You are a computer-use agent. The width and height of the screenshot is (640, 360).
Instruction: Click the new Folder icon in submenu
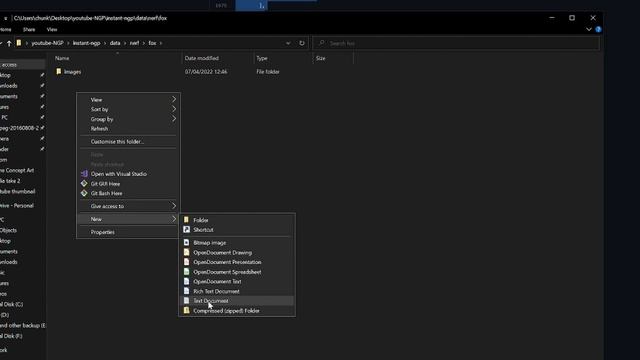tap(187, 220)
